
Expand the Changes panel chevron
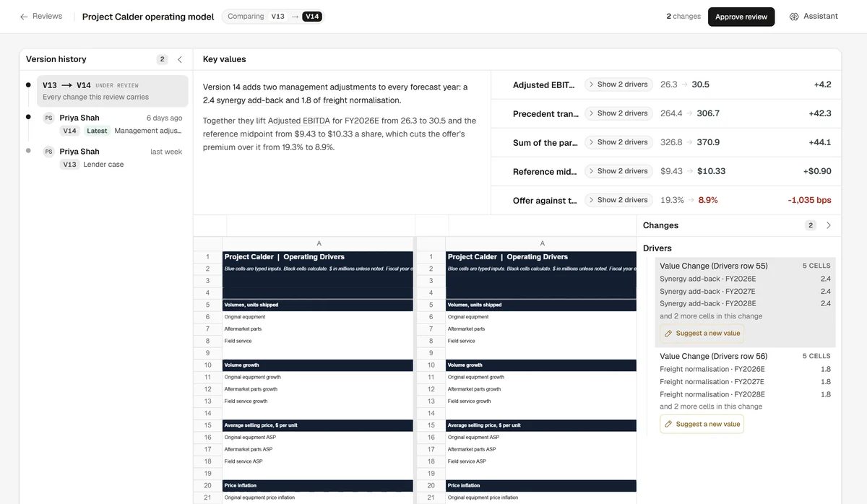[x=829, y=225]
